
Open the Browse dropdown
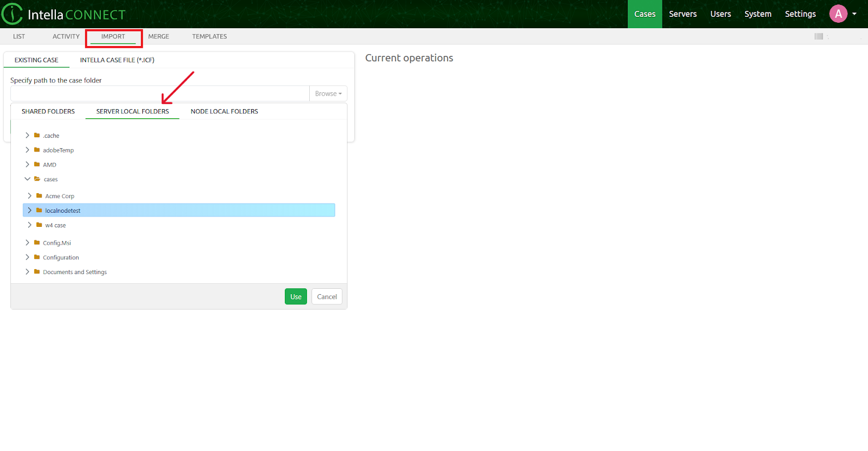[x=328, y=93]
